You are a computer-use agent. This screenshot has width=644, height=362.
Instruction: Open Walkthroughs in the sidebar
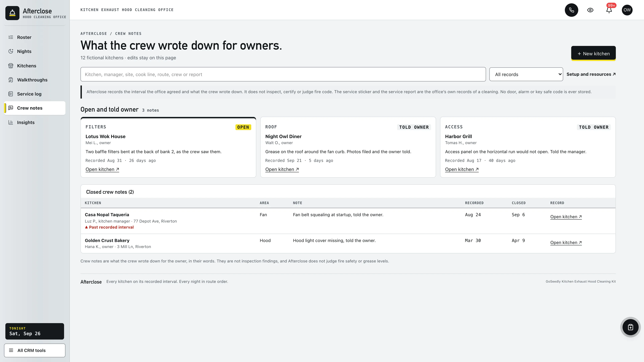coord(35,80)
